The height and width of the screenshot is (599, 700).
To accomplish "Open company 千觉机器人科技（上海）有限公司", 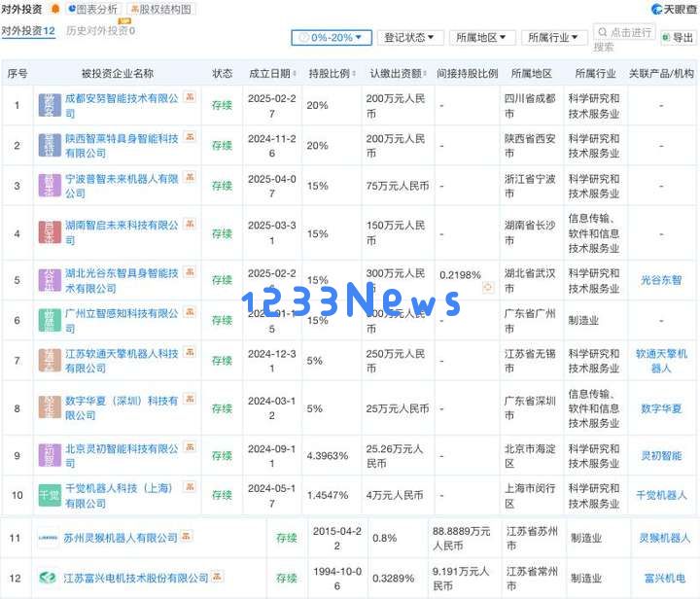I will (x=120, y=496).
